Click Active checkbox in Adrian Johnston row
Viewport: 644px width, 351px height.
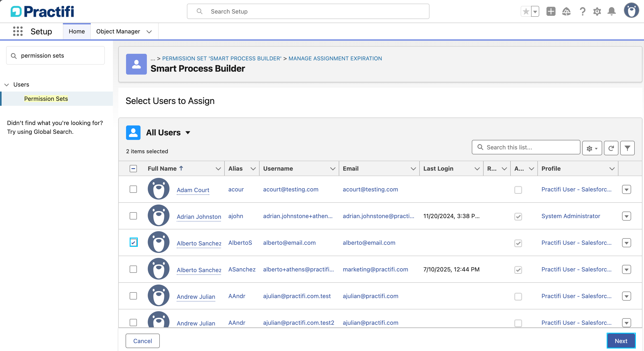(x=518, y=217)
